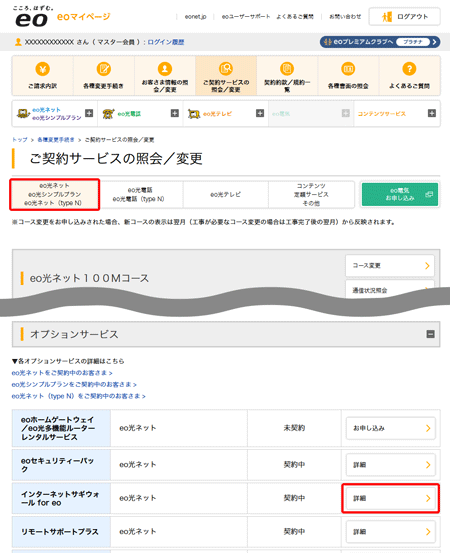Open eo光シンプルプランをご契約中のお客さま link

(x=74, y=384)
